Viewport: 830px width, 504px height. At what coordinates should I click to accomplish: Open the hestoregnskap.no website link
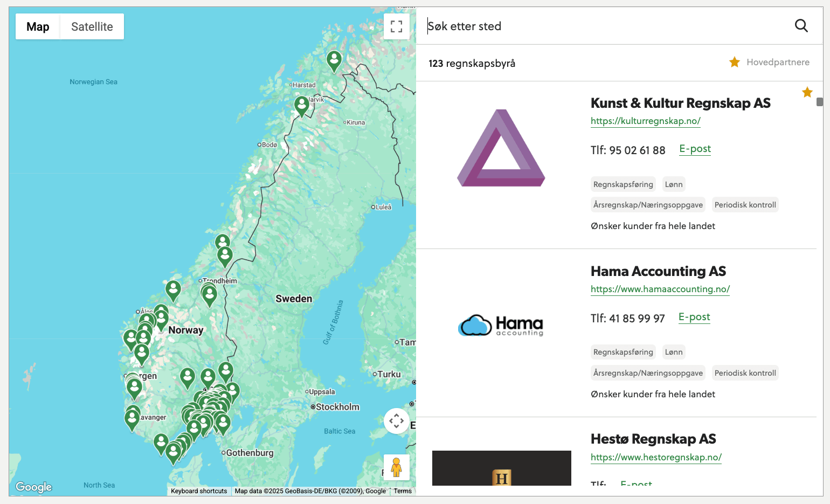656,457
